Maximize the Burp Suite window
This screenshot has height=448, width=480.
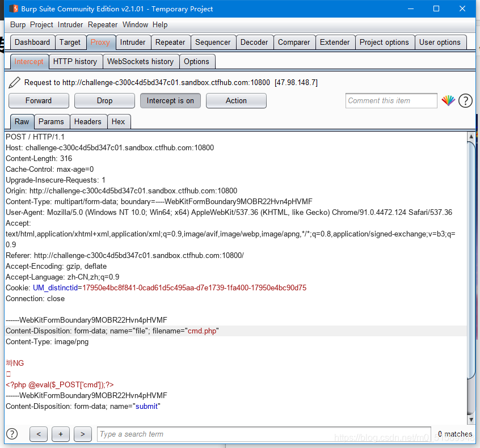(436, 9)
